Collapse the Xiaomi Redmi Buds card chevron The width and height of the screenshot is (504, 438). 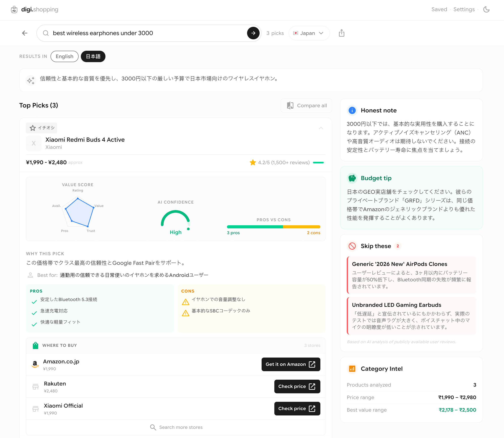[321, 128]
